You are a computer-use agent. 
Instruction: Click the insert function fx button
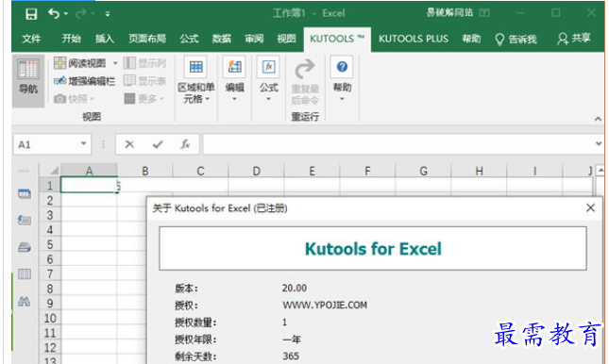185,144
